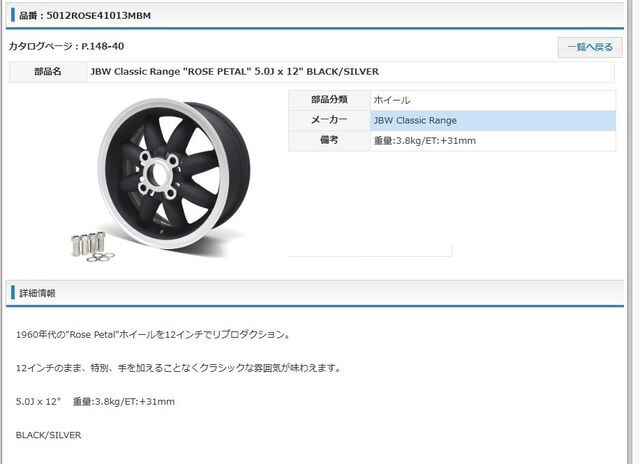Click the 部品名 label cell
Image resolution: width=640 pixels, height=464 pixels.
tap(48, 72)
